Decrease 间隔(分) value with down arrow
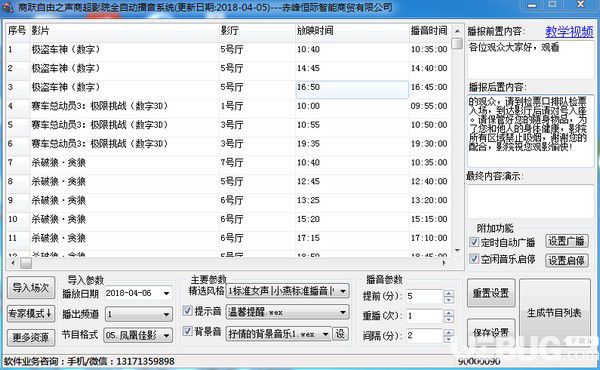This screenshot has height=370, width=600. [448, 339]
